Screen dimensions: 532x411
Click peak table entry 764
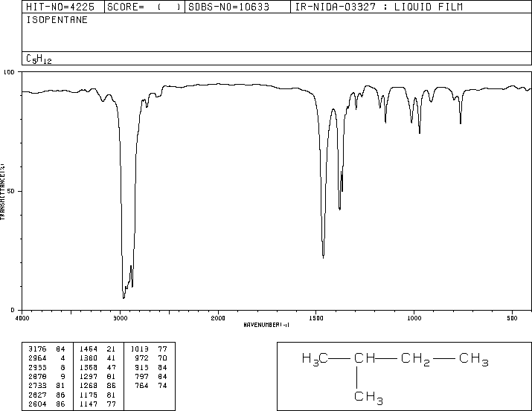pos(141,386)
